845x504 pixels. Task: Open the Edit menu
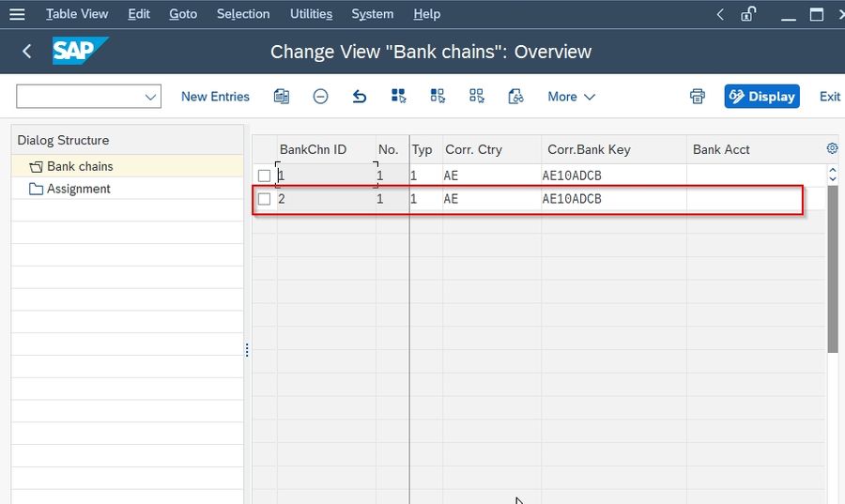139,14
